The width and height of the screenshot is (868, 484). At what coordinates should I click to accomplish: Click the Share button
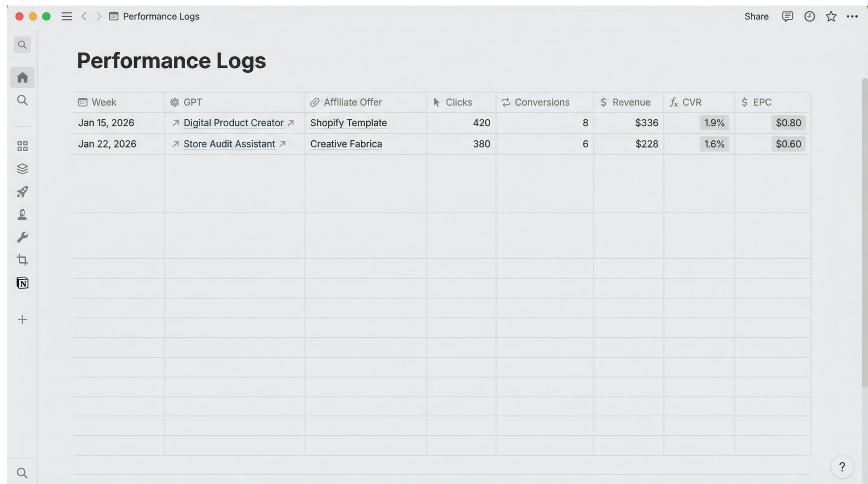click(756, 16)
